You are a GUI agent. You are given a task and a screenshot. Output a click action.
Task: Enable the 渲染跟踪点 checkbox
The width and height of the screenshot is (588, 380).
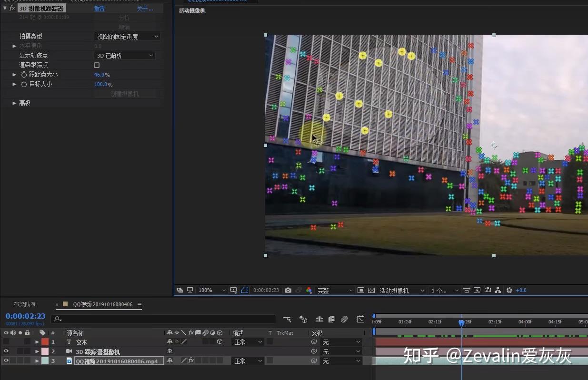point(97,65)
